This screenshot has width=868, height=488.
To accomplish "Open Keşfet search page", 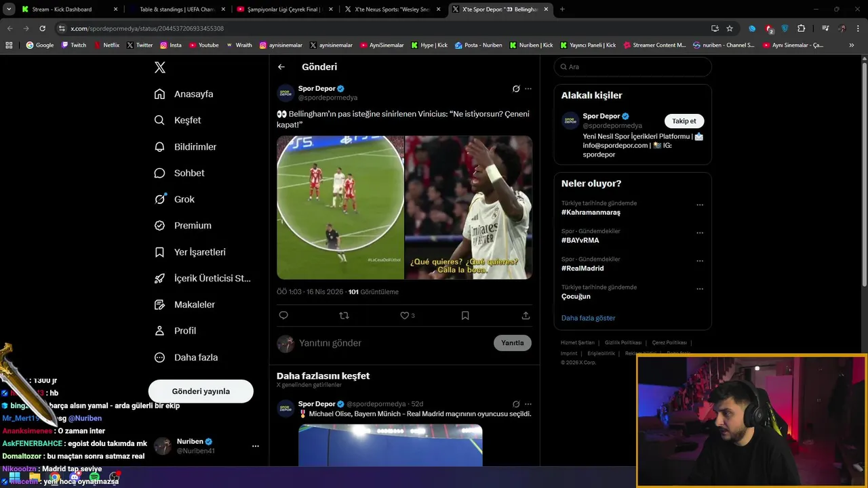I will coord(178,120).
